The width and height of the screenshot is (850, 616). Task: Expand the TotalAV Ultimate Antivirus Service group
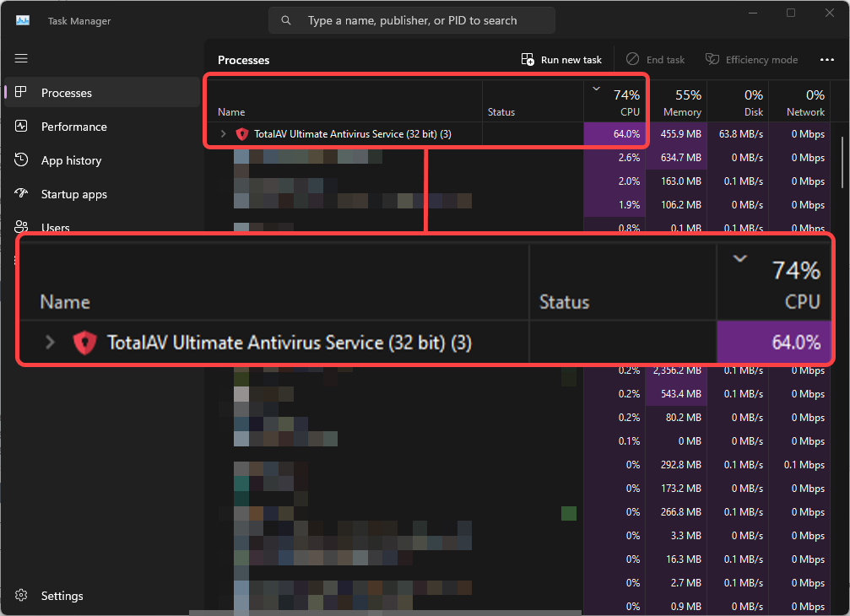[x=223, y=134]
